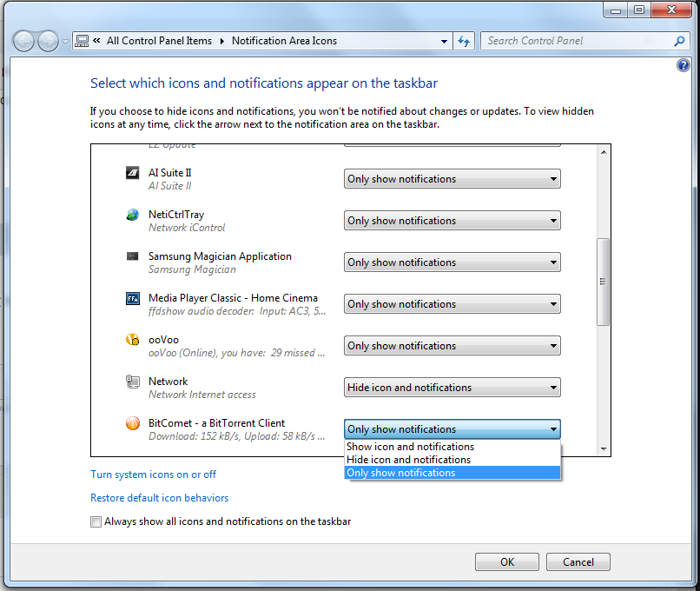Click 'Network iControl' description text
Screen dimensions: 700x591
point(187,228)
